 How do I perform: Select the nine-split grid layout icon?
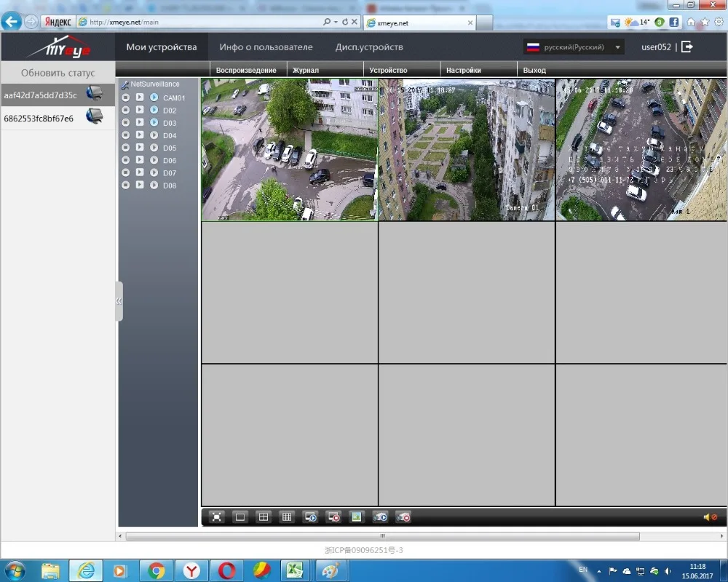(287, 517)
